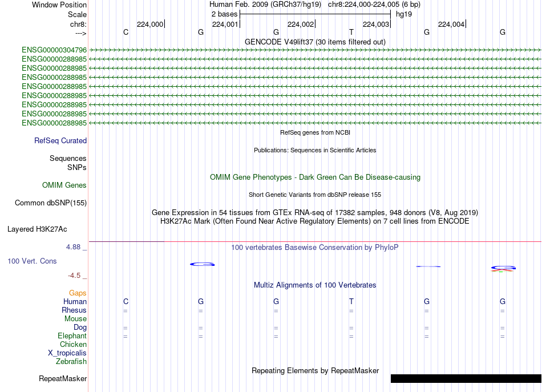Click GENCODE V49lift37 (30 items filtered out) title

[x=315, y=42]
